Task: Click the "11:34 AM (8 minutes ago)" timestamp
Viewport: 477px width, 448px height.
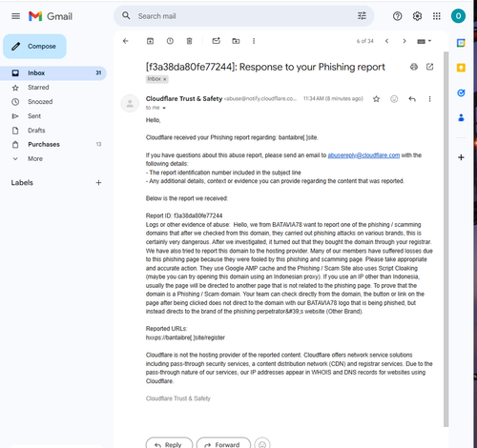Action: (333, 99)
